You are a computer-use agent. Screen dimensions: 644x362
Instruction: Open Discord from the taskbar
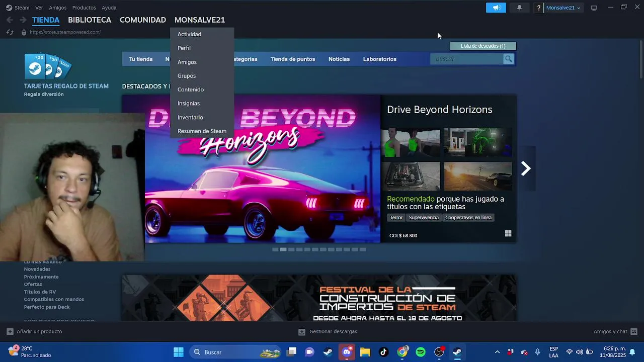347,352
